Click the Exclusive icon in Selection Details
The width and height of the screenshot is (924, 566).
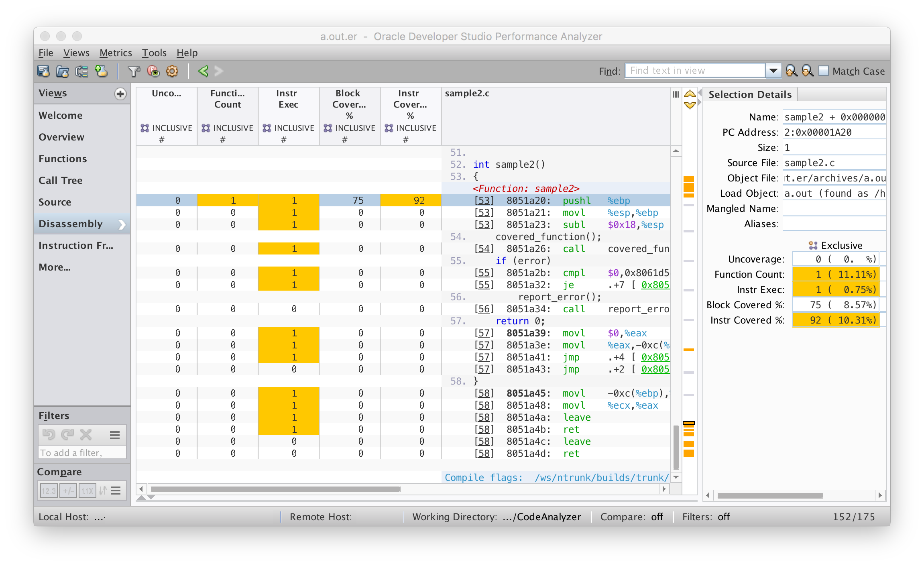coord(813,245)
